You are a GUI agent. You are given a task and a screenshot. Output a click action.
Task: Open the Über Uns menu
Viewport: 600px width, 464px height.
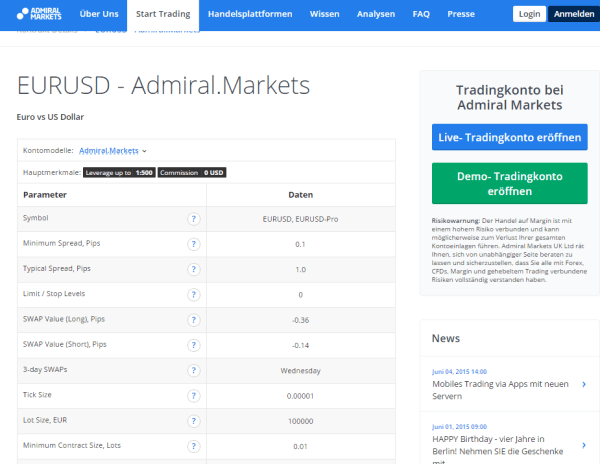(x=99, y=14)
